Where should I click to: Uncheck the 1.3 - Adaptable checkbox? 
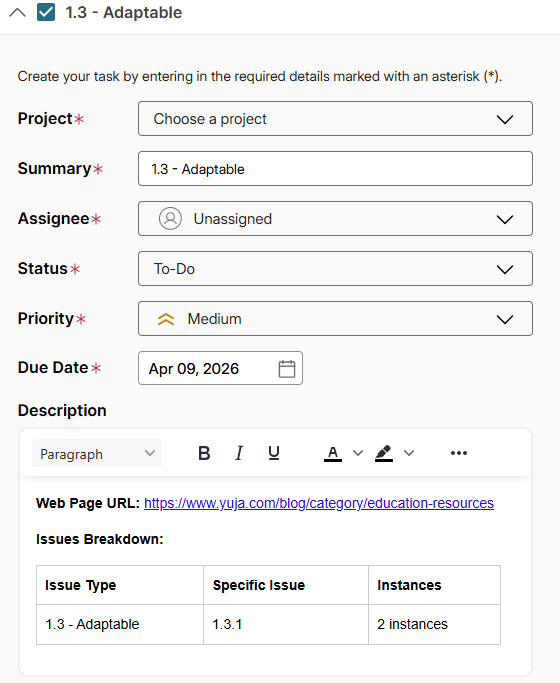pyautogui.click(x=46, y=12)
